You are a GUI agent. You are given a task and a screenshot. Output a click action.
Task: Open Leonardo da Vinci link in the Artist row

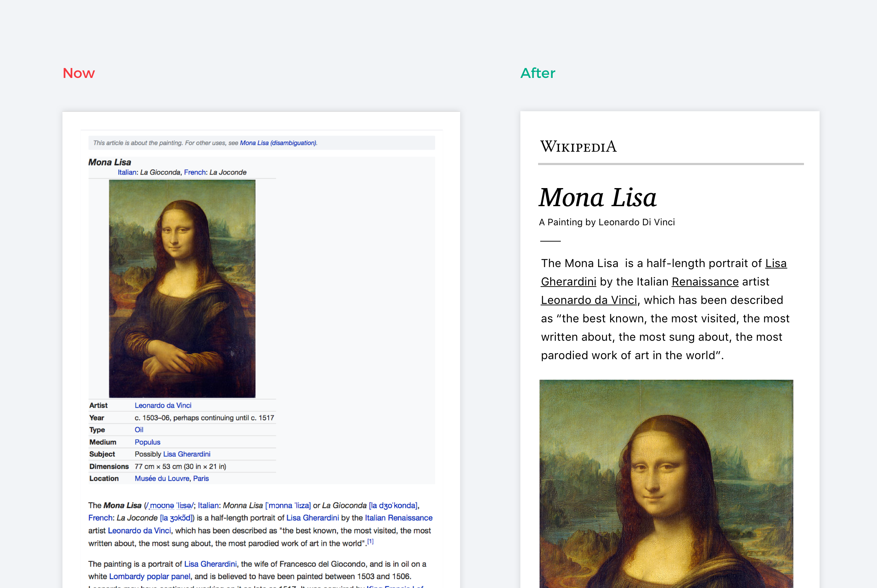click(x=163, y=405)
